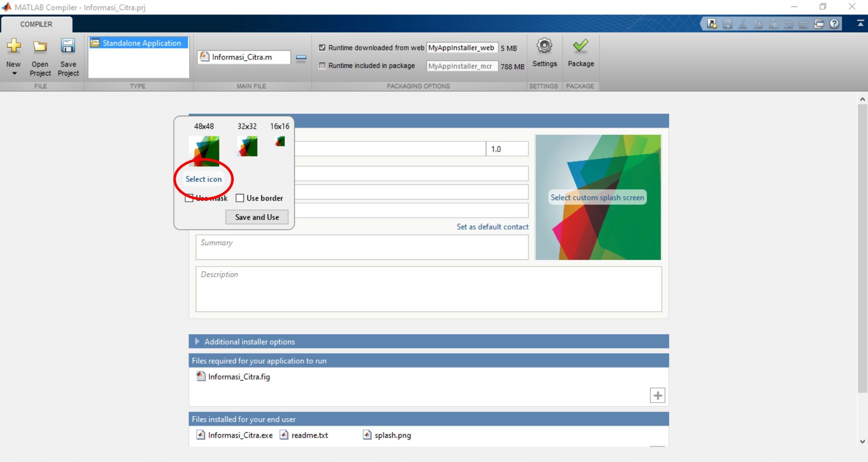Remove main file with the minus icon
Screen dimensions: 868x462
301,58
